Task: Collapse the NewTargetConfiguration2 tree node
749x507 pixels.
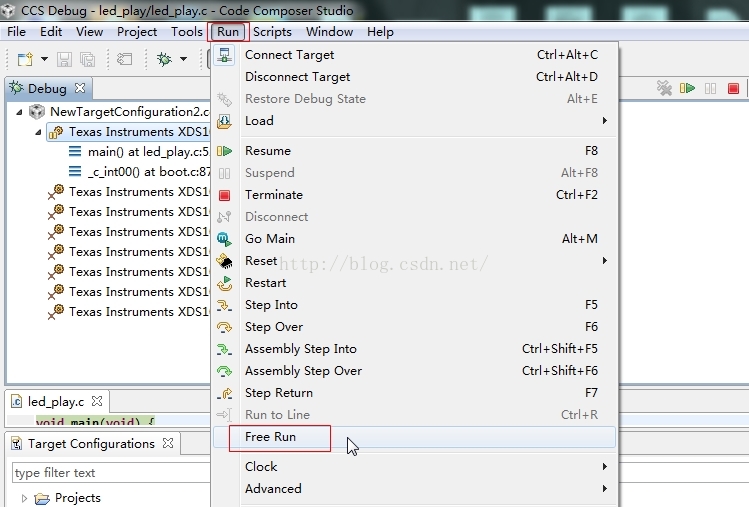Action: coord(19,112)
